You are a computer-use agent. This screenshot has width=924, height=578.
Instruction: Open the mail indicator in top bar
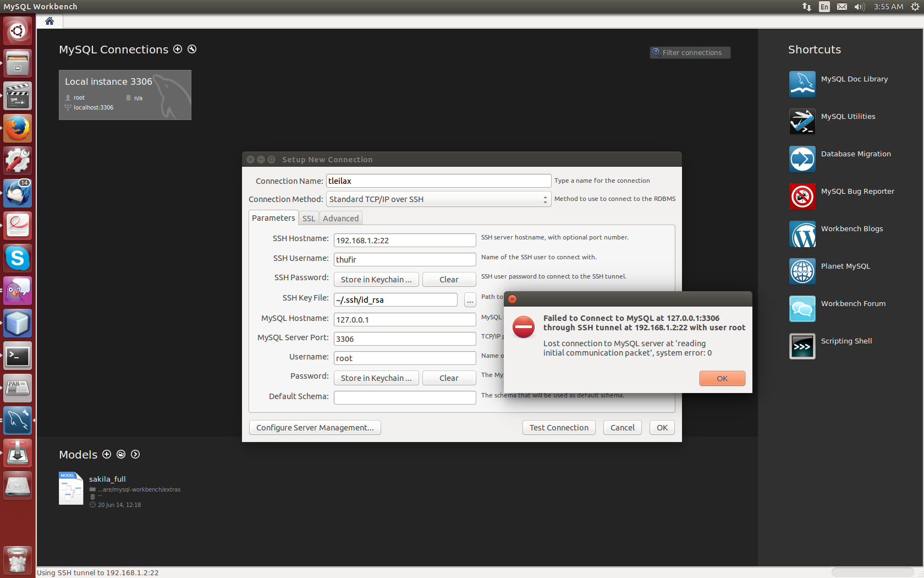[x=842, y=7]
